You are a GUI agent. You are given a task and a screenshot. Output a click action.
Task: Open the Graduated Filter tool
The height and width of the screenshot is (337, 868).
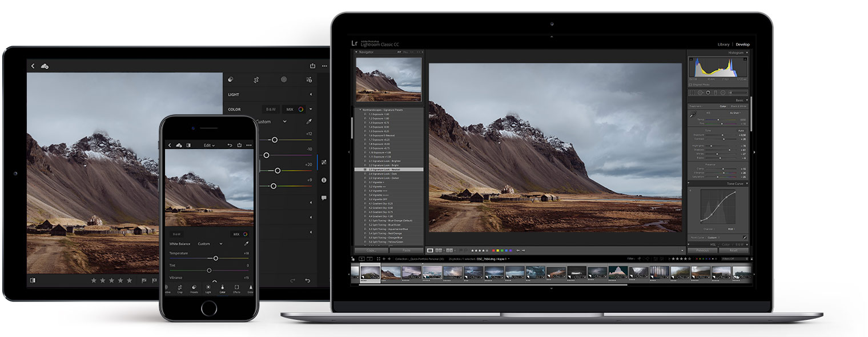point(716,93)
